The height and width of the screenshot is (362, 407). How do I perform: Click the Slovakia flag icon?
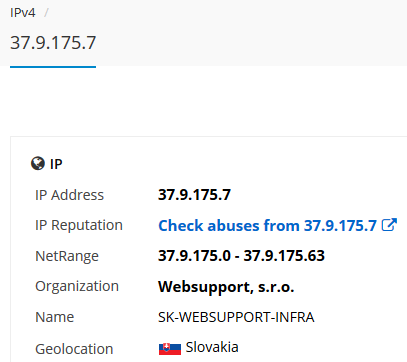170,348
